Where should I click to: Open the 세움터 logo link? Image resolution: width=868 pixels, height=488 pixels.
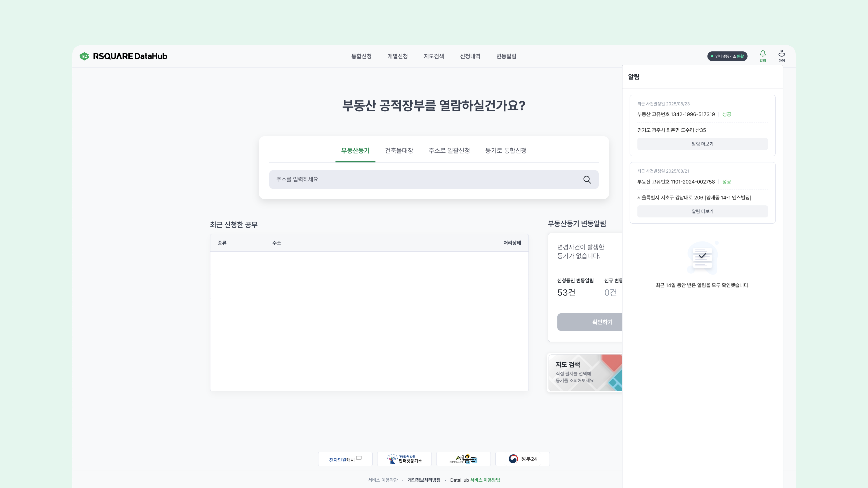click(463, 459)
